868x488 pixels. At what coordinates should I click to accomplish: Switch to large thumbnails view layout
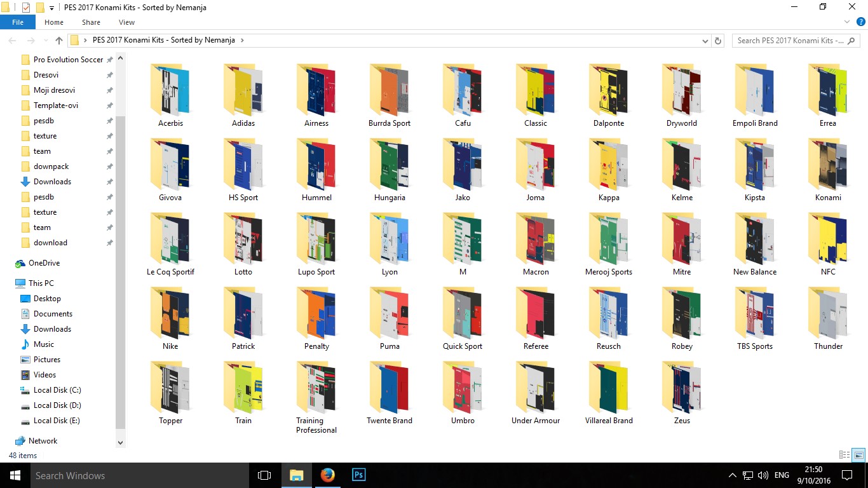858,455
